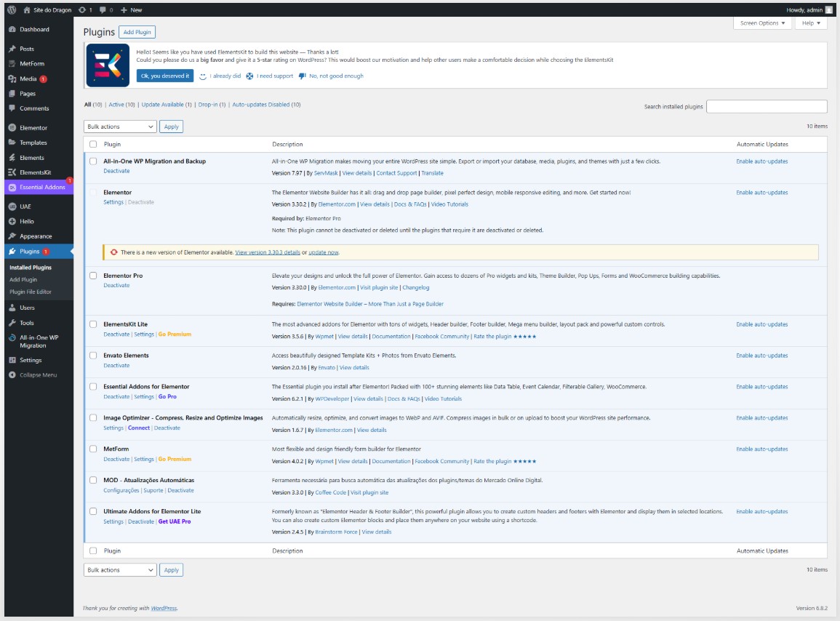Click the Search installed plugins field
The height and width of the screenshot is (621, 840).
coord(767,107)
